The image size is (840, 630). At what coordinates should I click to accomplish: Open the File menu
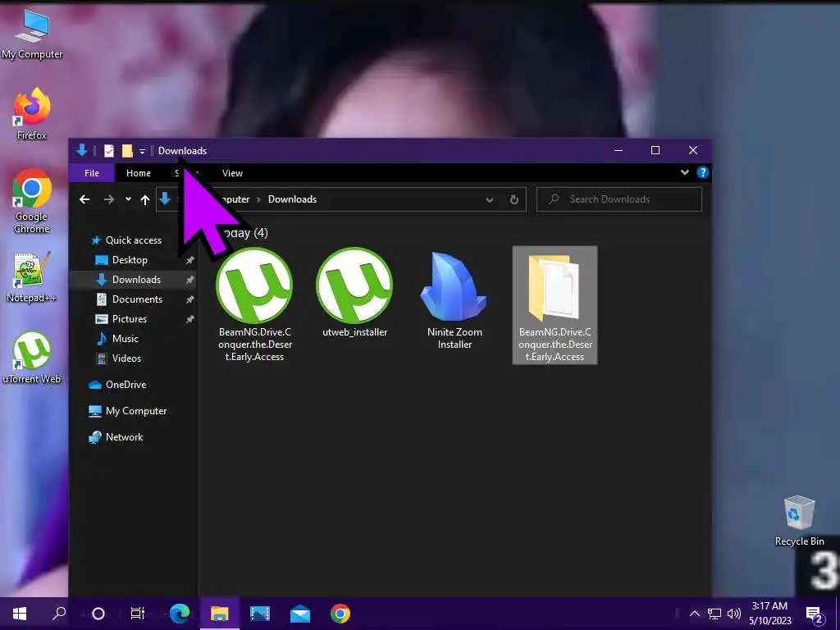92,173
